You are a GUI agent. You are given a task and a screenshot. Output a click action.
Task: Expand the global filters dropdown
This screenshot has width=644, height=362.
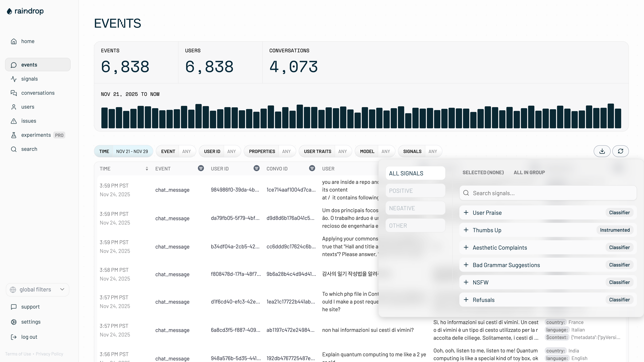pyautogui.click(x=37, y=290)
